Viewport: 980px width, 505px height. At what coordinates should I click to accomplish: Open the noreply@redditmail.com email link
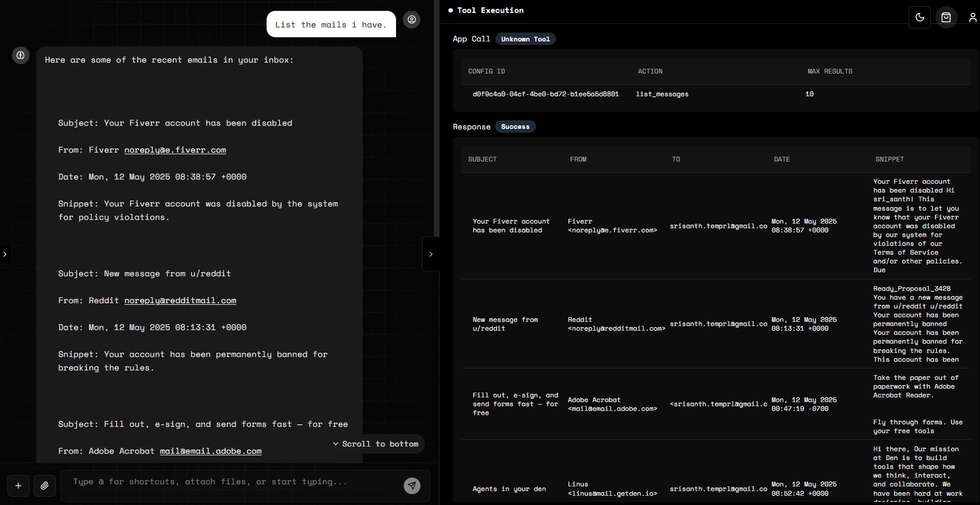(x=180, y=301)
